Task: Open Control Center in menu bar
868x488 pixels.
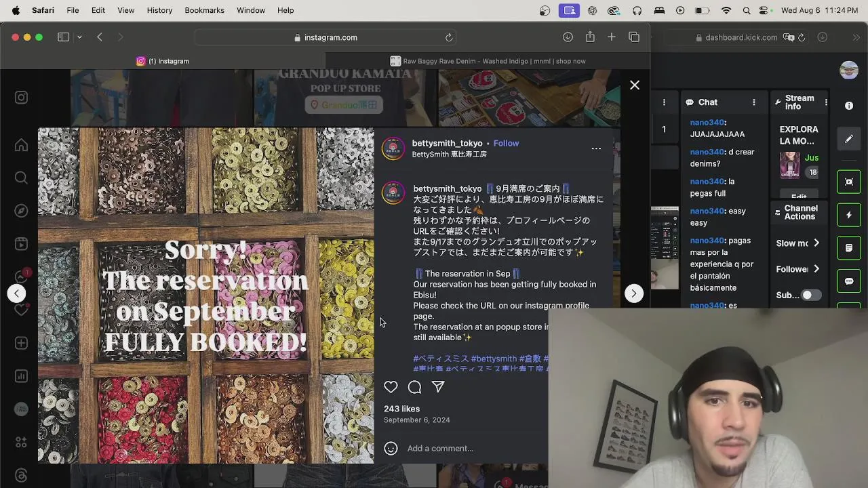Action: point(765,10)
